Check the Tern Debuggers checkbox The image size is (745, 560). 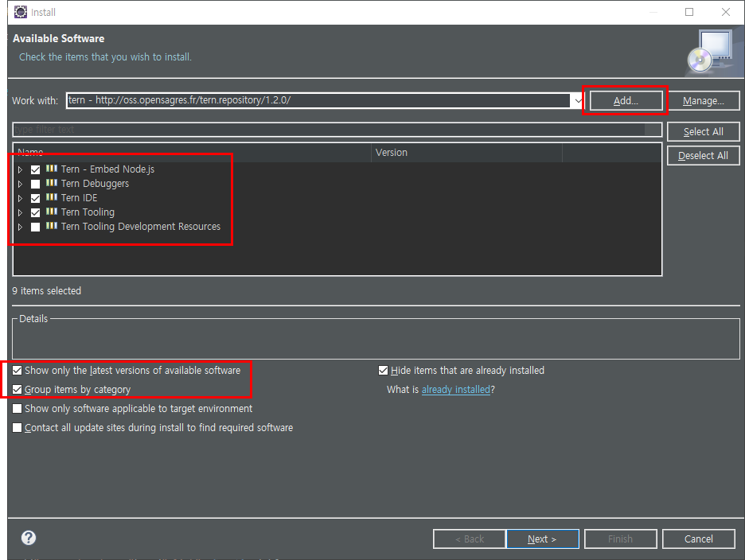click(x=35, y=184)
